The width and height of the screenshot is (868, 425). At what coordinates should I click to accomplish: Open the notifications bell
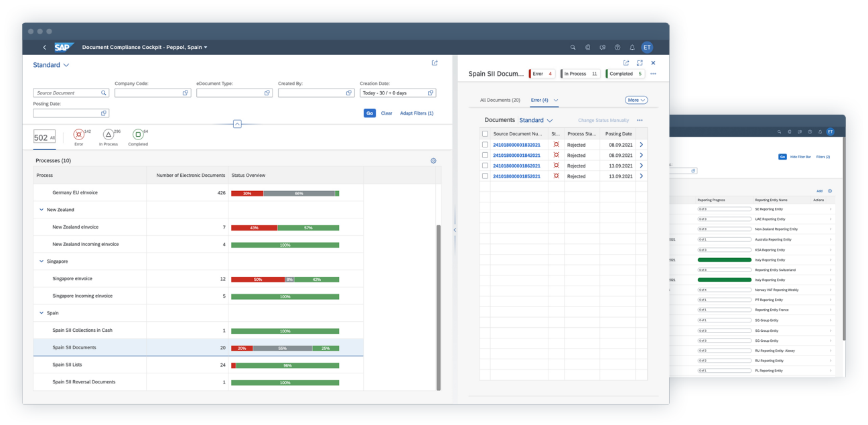632,48
